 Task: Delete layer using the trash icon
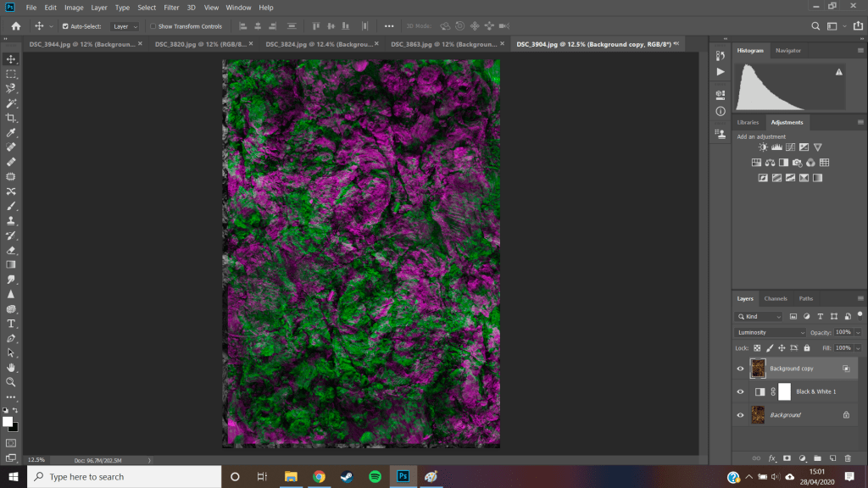click(x=848, y=458)
